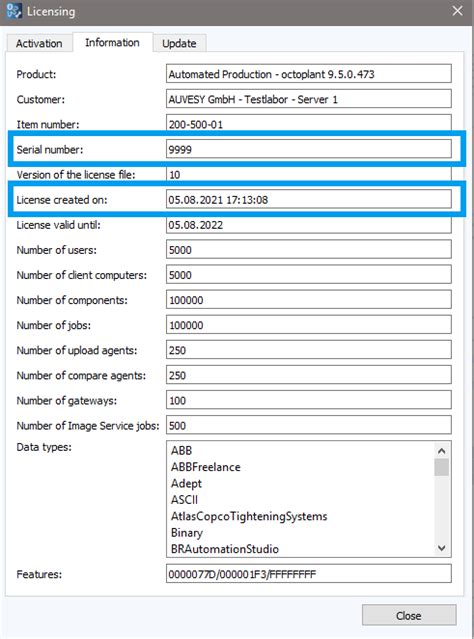Click the 'Number of gateways:' label

66,401
